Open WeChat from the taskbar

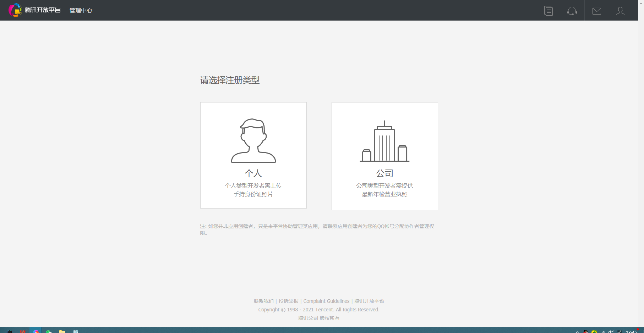(49, 331)
